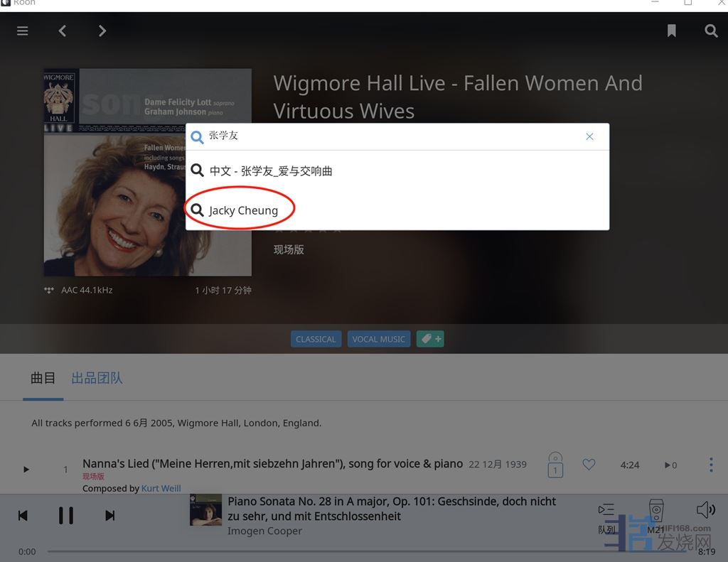
Task: Open the Kurt Weill composer link
Action: [x=161, y=489]
